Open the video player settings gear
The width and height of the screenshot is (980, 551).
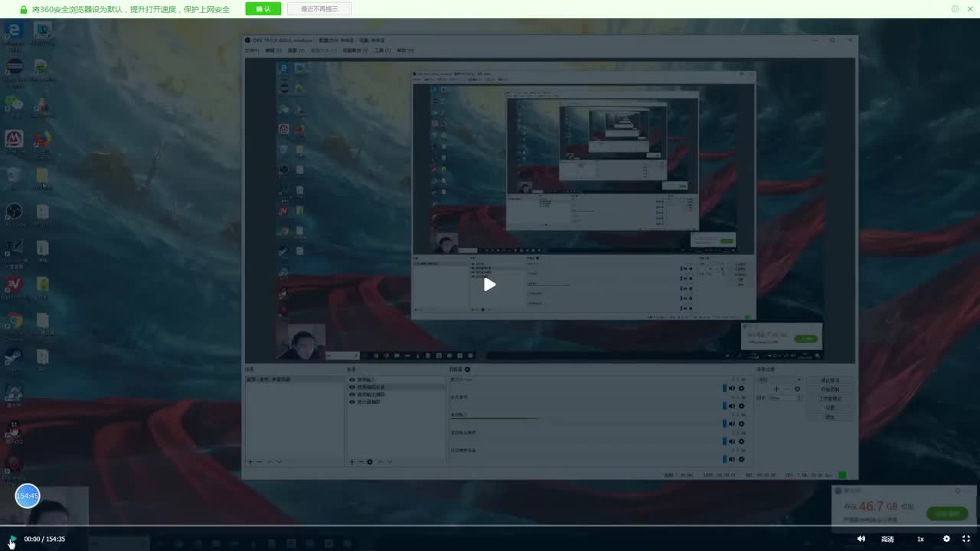(x=946, y=539)
